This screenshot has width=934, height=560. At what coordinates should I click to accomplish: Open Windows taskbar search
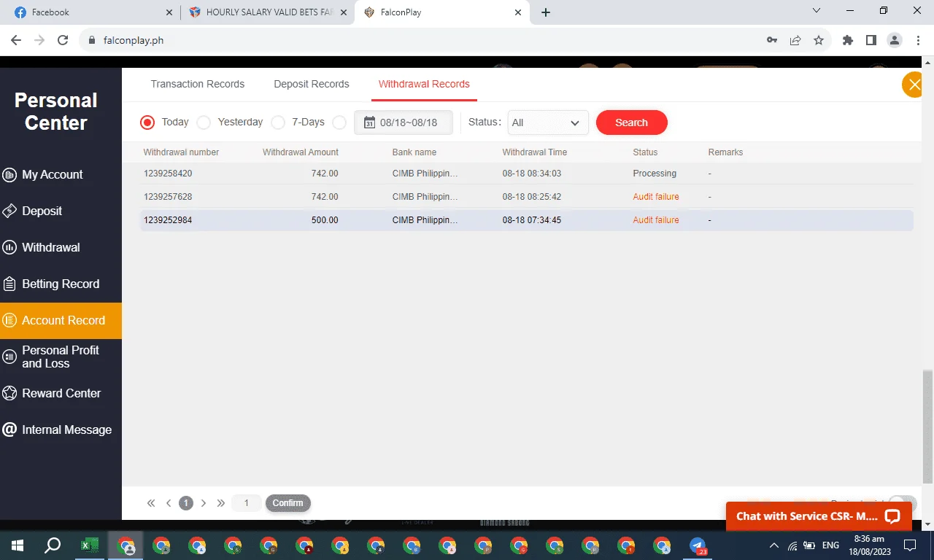coord(53,545)
